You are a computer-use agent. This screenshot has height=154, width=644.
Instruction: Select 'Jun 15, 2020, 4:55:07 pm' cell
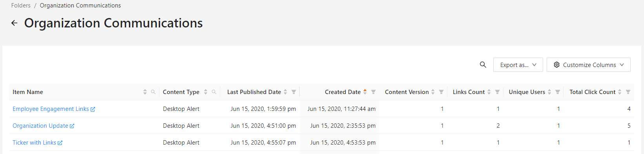point(263,143)
